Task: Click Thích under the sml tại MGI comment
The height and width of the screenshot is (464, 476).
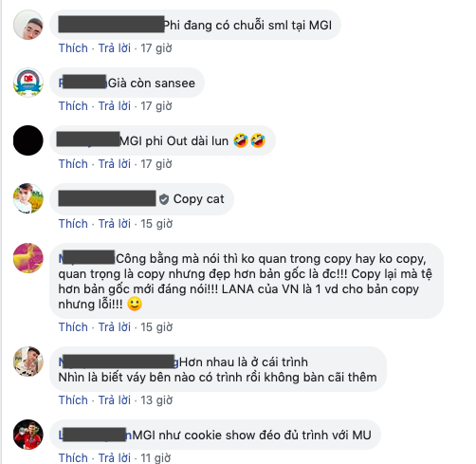Action: 73,48
